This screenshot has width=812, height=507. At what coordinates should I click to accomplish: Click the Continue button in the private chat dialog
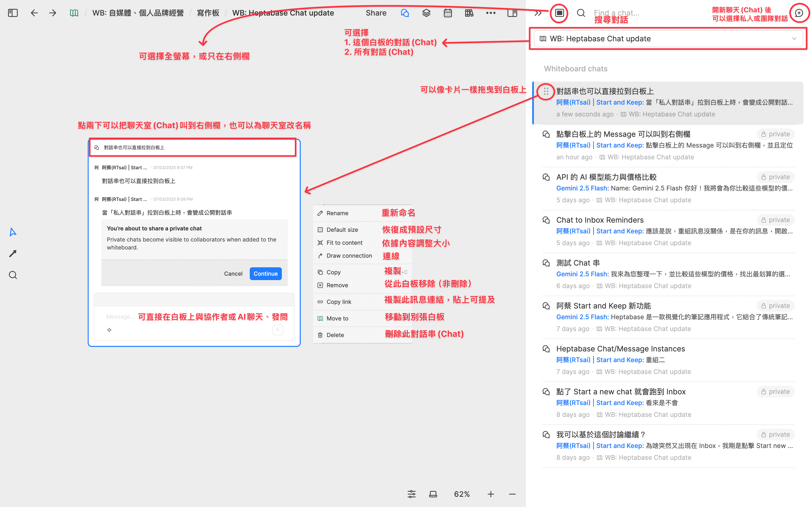tap(265, 273)
